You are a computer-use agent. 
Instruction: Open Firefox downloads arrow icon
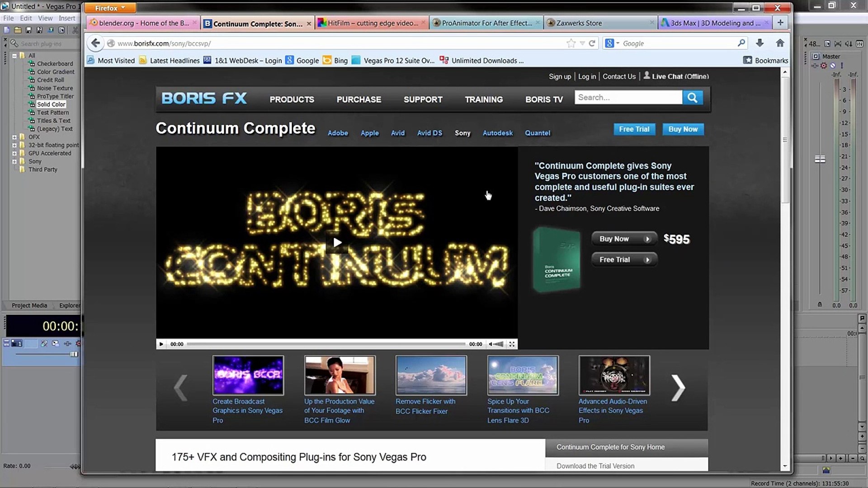(759, 43)
